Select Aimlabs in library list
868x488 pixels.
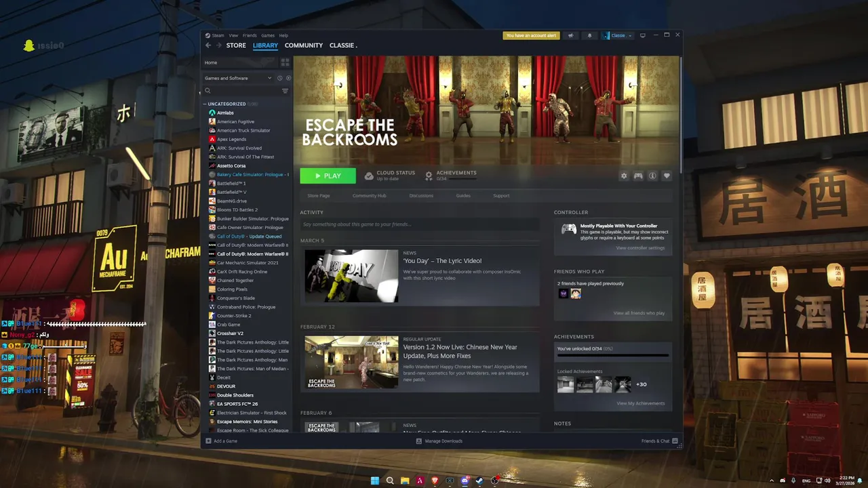click(225, 113)
